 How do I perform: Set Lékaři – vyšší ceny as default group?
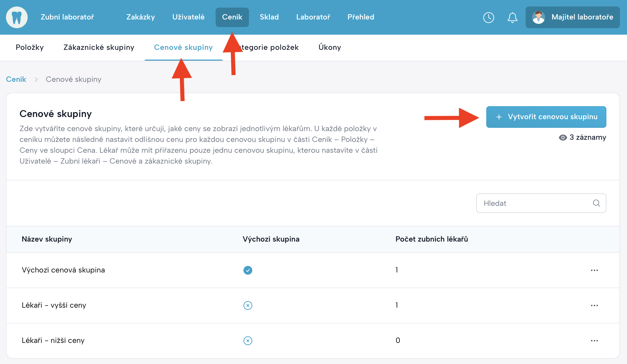[248, 305]
